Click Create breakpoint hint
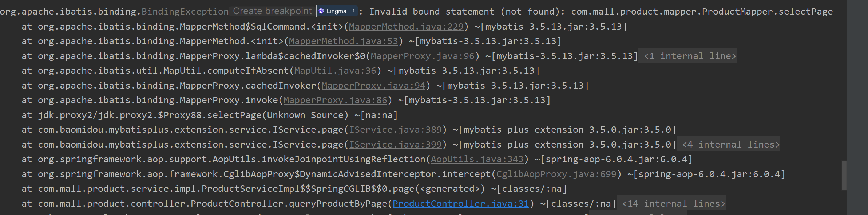Viewport: 868px width, 215px height. (272, 11)
